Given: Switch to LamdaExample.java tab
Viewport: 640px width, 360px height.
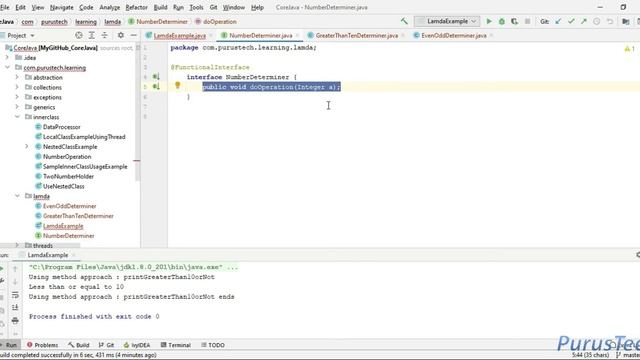Looking at the screenshot, I should pyautogui.click(x=180, y=36).
